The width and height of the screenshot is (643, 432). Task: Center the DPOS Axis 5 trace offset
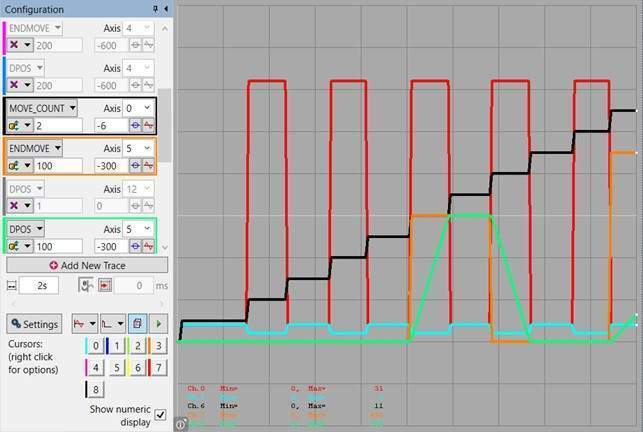[135, 246]
